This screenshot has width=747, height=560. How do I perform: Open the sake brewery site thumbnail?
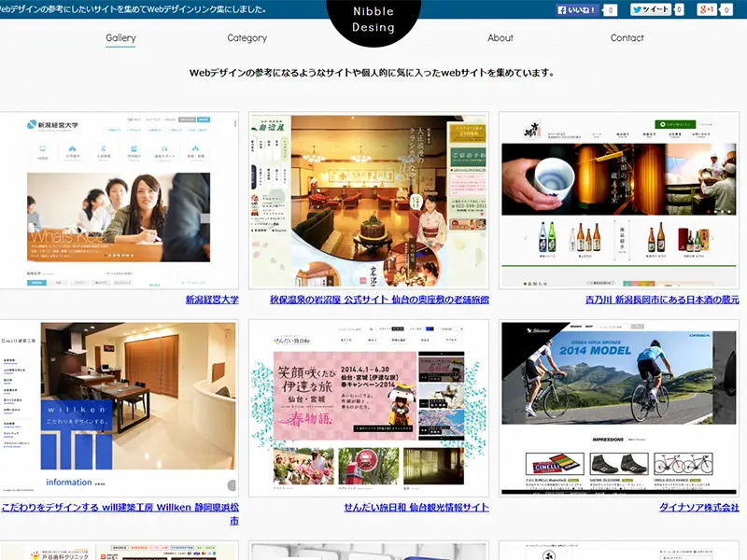(619, 201)
